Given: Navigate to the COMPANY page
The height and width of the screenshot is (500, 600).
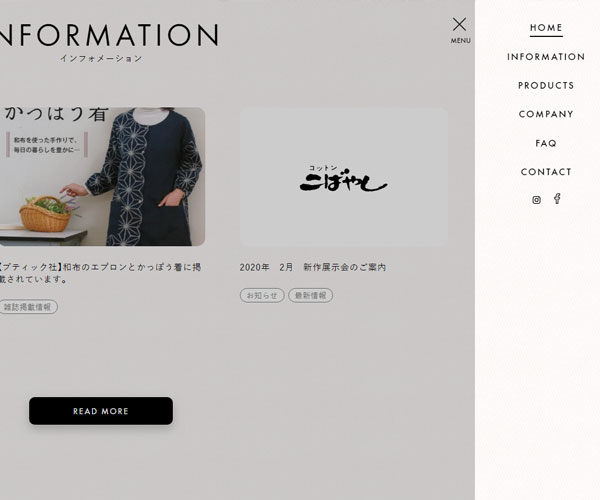Looking at the screenshot, I should coord(546,114).
